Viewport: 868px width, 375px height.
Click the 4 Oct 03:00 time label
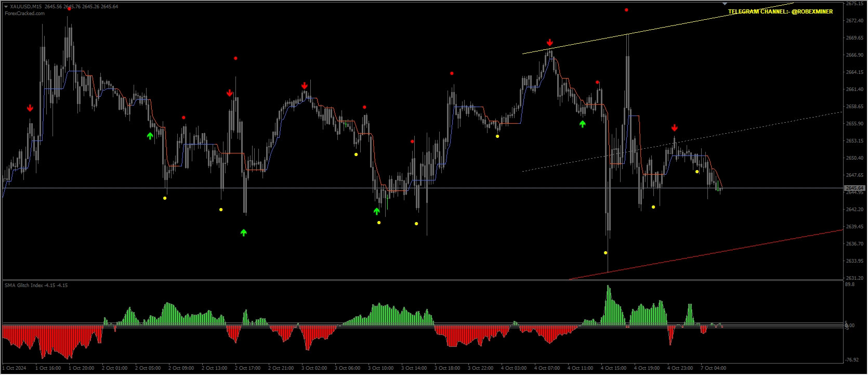(x=514, y=368)
